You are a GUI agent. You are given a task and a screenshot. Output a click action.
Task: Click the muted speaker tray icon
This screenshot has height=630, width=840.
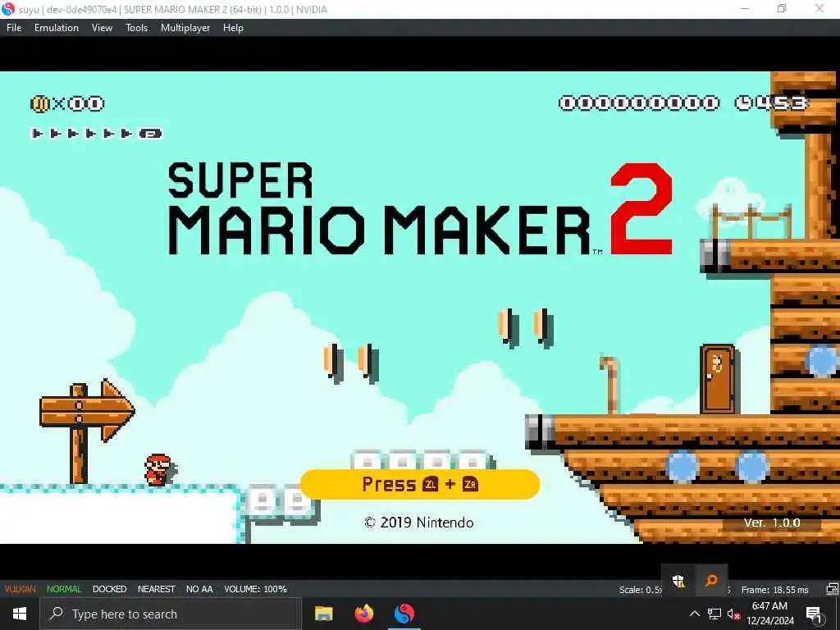(x=733, y=614)
